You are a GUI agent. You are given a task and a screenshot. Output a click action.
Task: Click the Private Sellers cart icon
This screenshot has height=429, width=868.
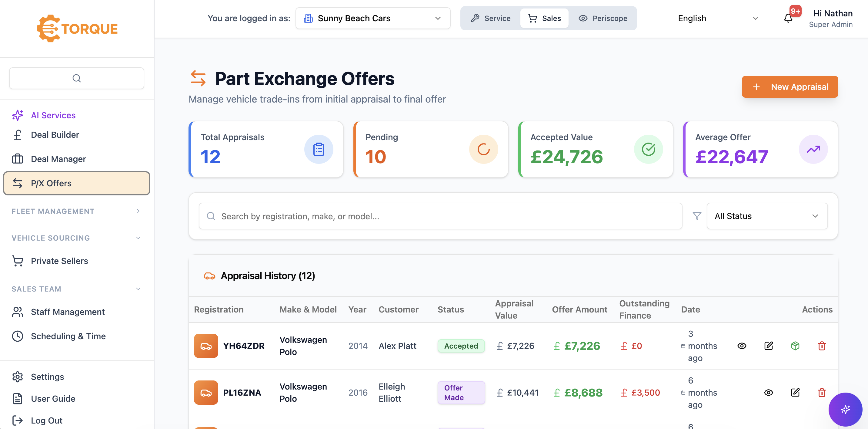pos(18,261)
